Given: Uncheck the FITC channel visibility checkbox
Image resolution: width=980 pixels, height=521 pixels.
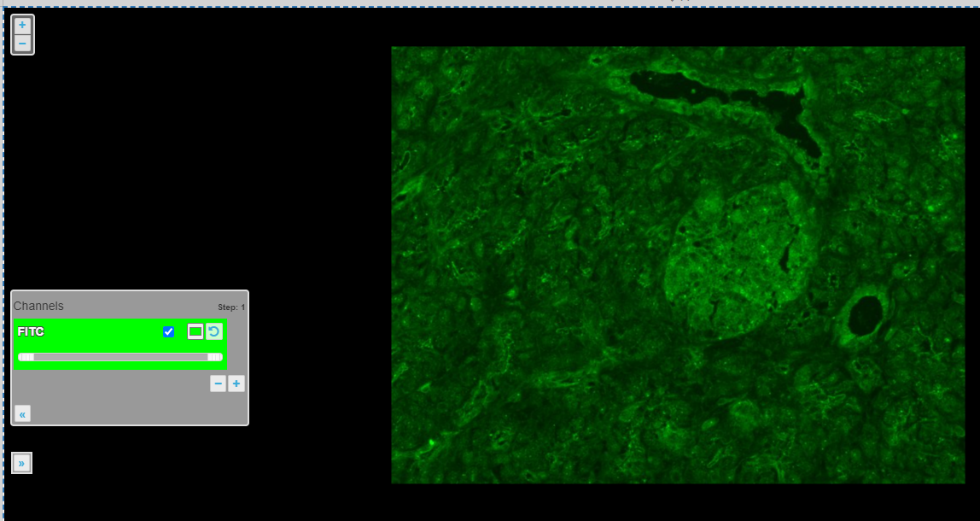Looking at the screenshot, I should (x=169, y=331).
